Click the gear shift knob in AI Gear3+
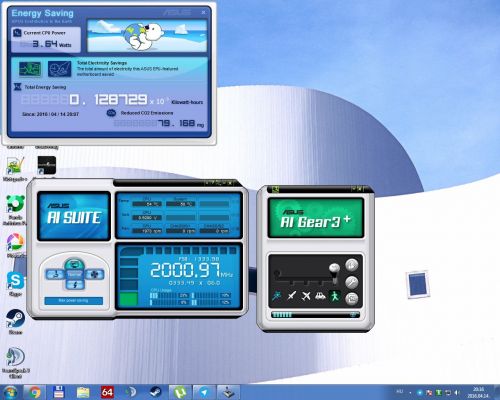This screenshot has height=400, width=500. (x=334, y=268)
